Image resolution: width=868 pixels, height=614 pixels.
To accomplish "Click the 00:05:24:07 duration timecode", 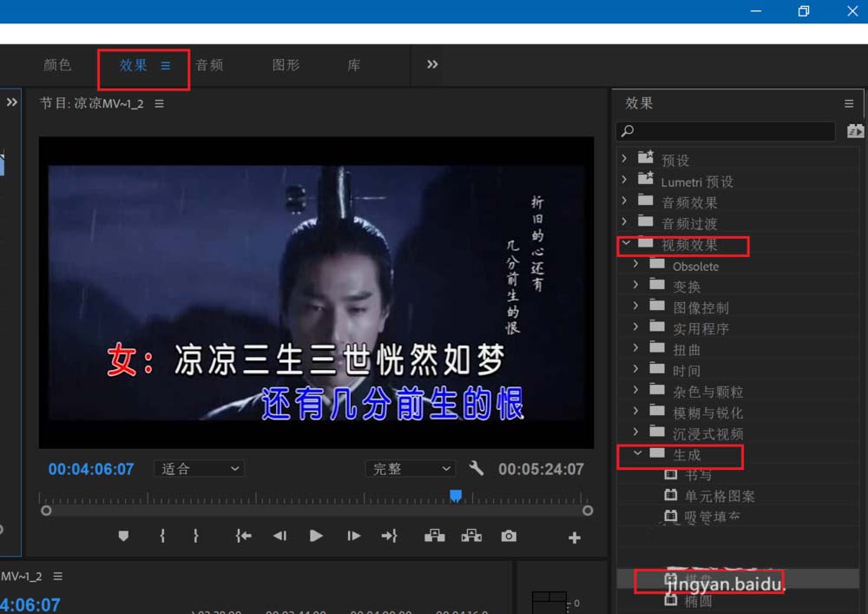I will pos(541,470).
